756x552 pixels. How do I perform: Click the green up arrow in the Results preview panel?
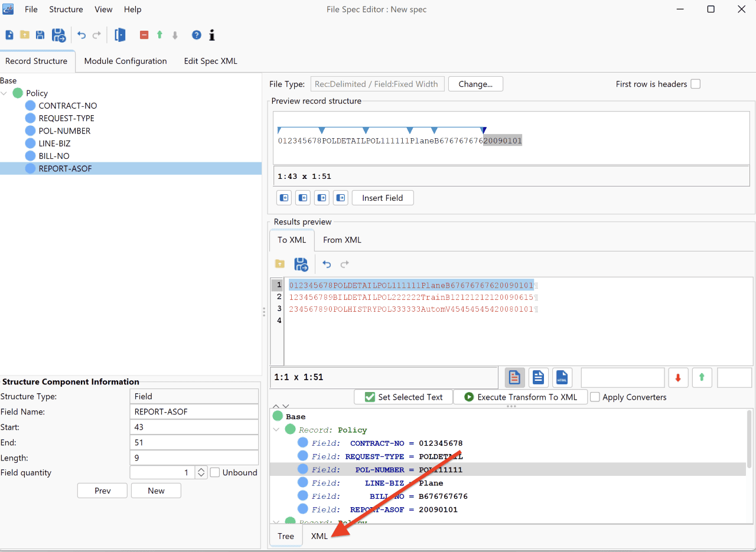702,377
